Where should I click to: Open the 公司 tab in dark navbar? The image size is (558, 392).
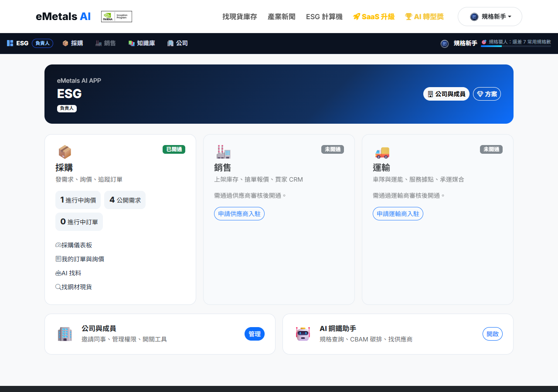tap(177, 43)
